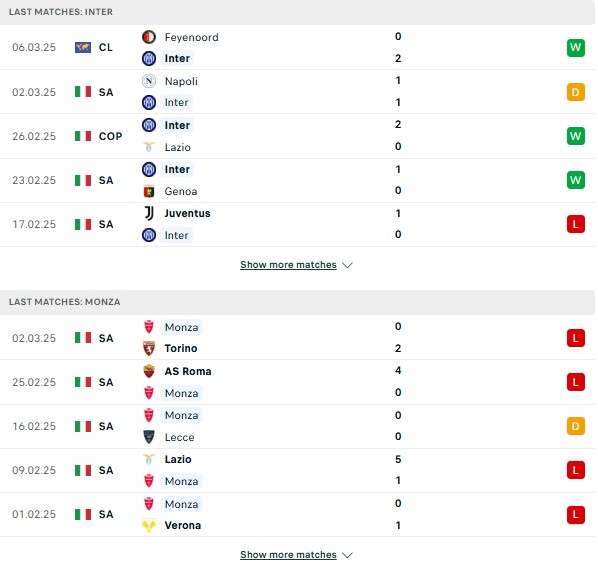Click the orange D badge for Napoli match

point(575,92)
